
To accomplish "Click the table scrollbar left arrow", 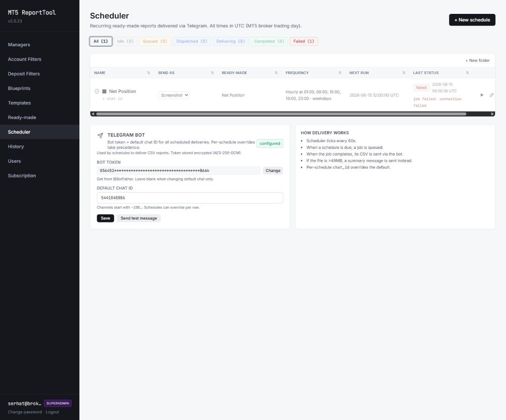I will [x=93, y=114].
